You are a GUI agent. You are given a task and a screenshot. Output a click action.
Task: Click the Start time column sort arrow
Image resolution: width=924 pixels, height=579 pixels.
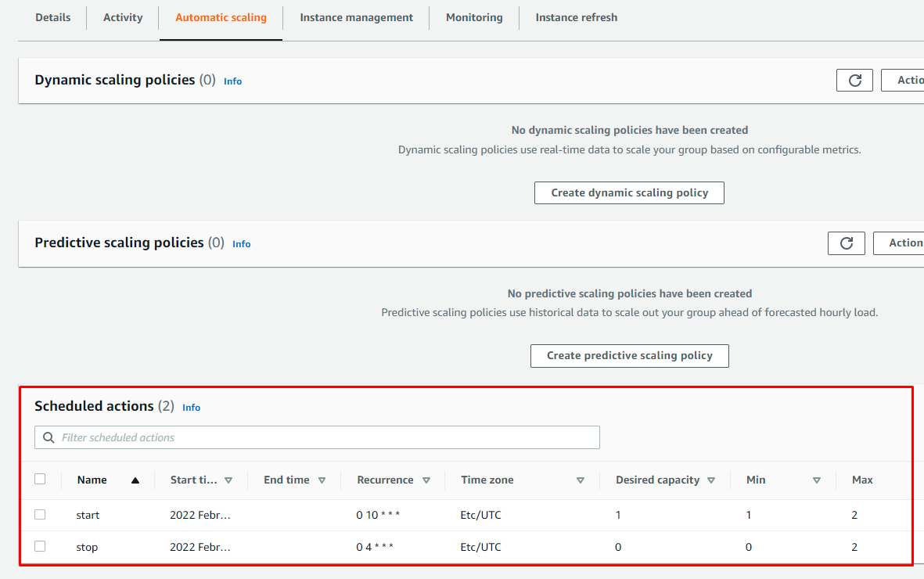228,480
